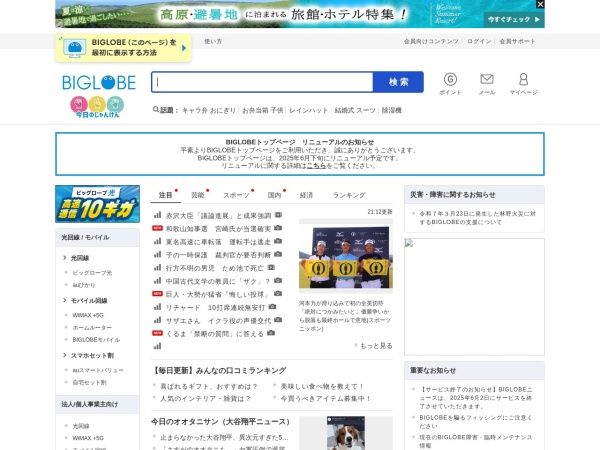The image size is (600, 450).
Task: Open headline 子の一時保護 裁判官が要否判断
Action: 218,255
